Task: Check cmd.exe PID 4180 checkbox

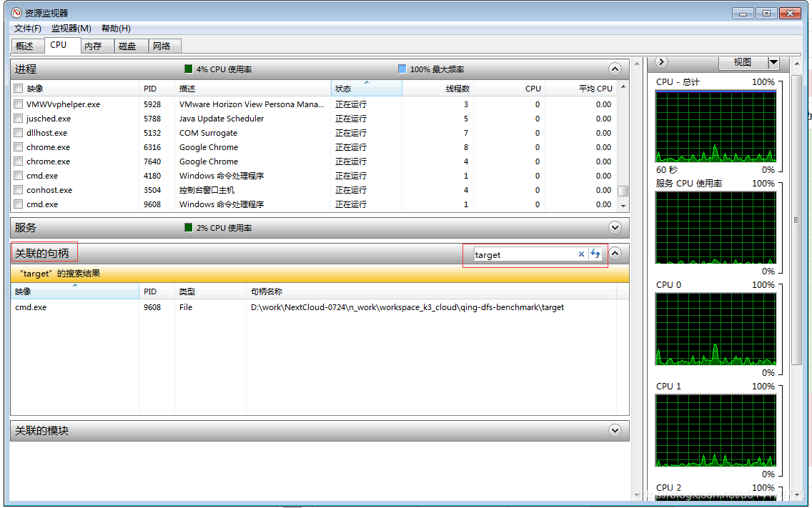Action: click(x=19, y=176)
